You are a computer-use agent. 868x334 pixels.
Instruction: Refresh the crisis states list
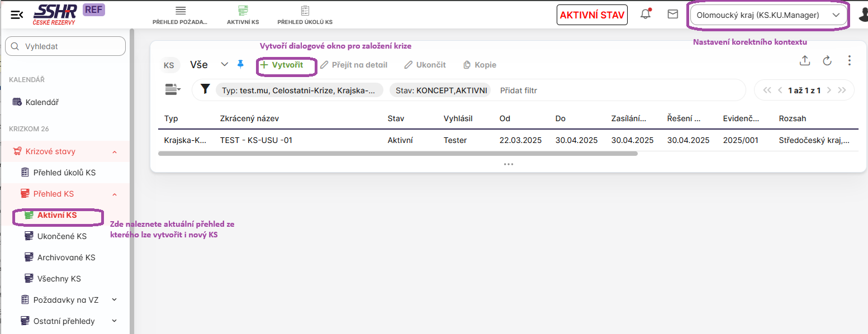827,61
